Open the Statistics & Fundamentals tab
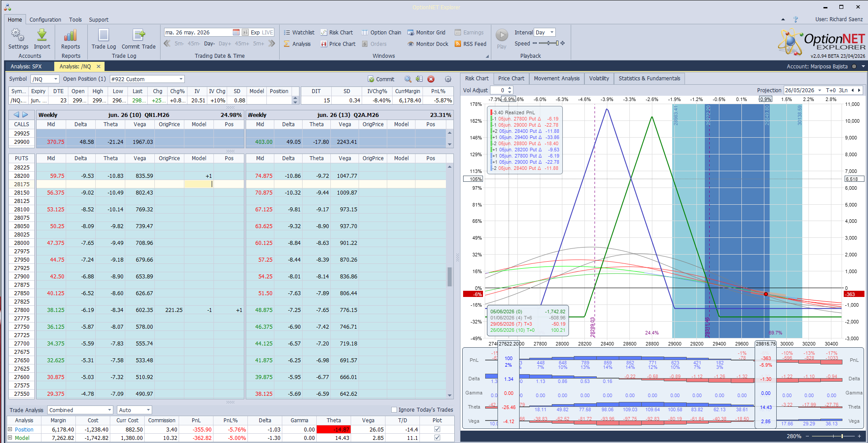 click(x=649, y=79)
